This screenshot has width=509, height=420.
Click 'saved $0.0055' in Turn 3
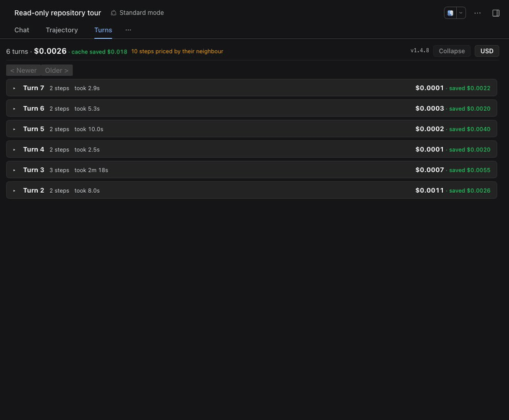[x=470, y=170]
